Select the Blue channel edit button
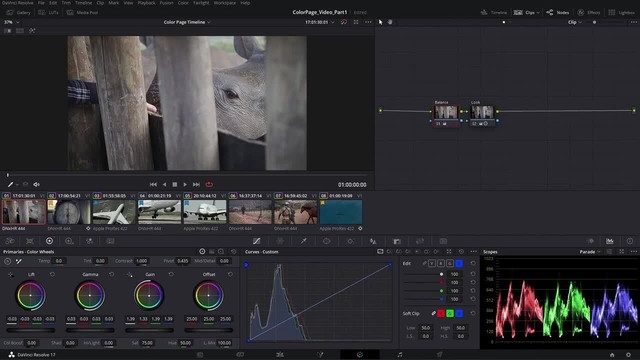Image resolution: width=640 pixels, height=360 pixels. [459, 264]
